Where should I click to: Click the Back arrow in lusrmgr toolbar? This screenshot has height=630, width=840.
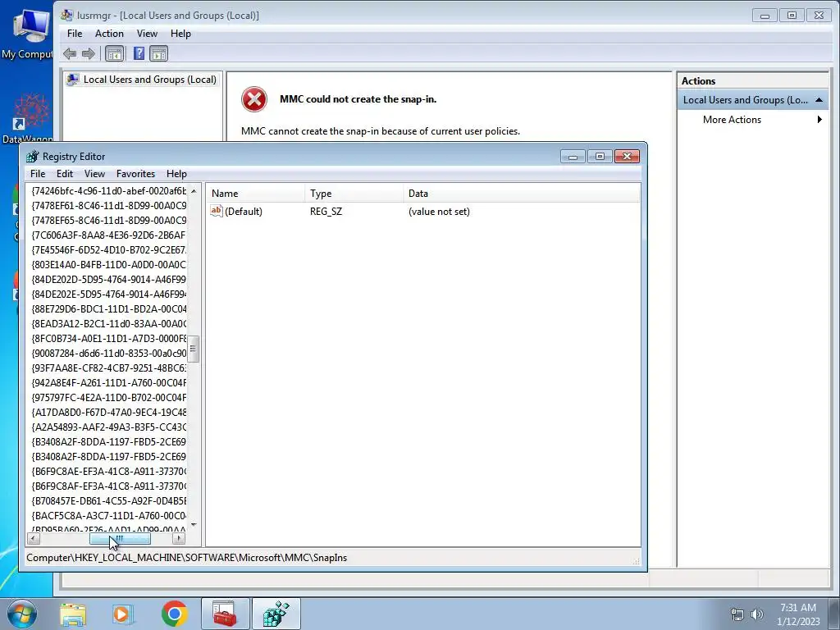[70, 53]
